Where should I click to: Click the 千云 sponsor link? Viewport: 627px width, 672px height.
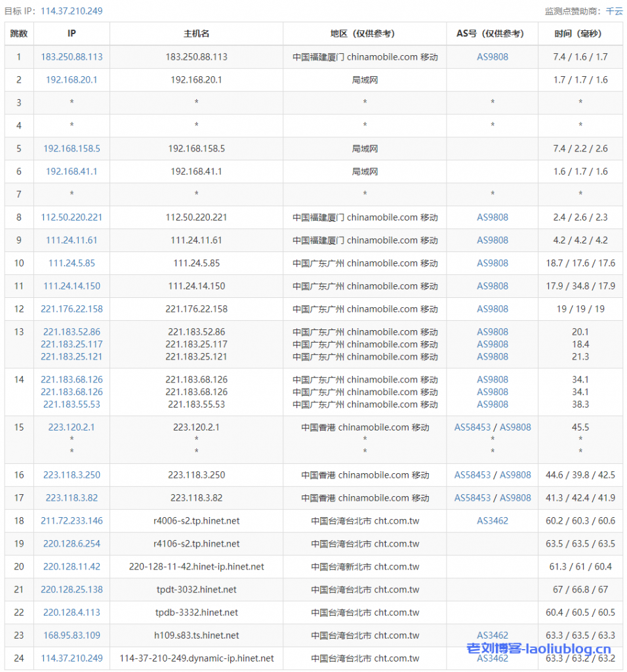click(614, 10)
